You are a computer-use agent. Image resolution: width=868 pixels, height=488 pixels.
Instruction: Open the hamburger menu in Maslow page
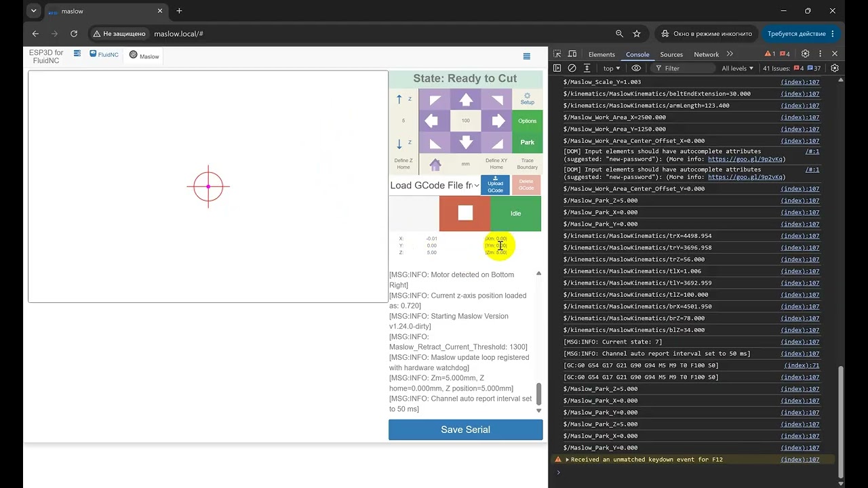pos(527,56)
